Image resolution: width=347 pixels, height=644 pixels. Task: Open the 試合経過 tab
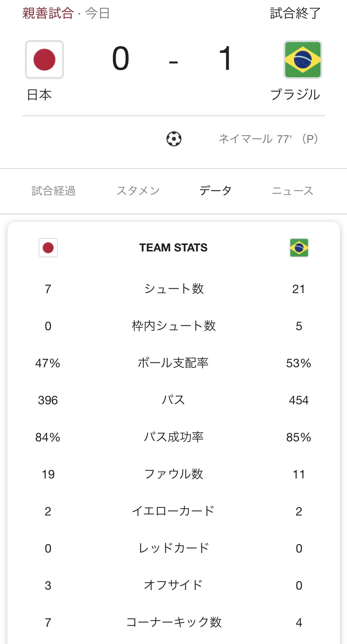[x=53, y=191]
